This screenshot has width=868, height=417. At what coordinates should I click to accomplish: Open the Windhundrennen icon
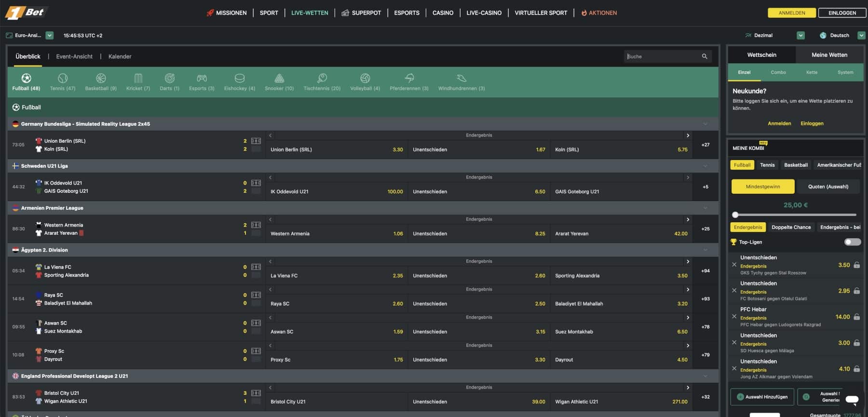[x=461, y=78]
